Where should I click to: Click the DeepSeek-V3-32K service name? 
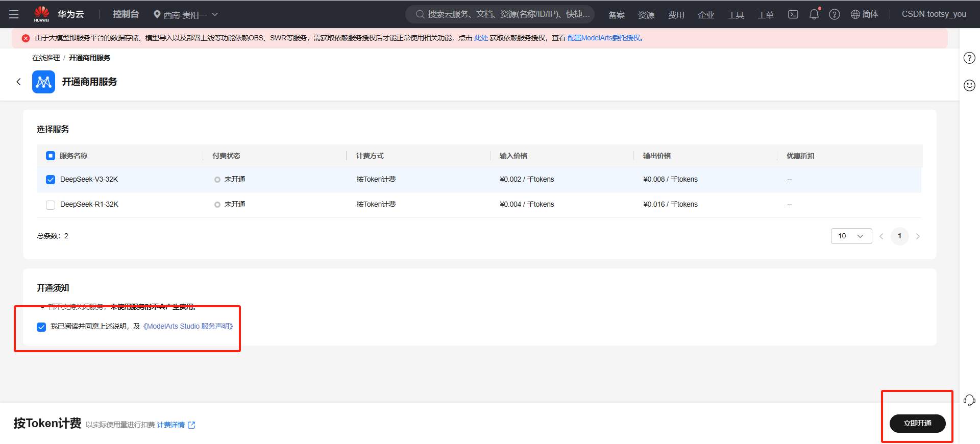(89, 179)
